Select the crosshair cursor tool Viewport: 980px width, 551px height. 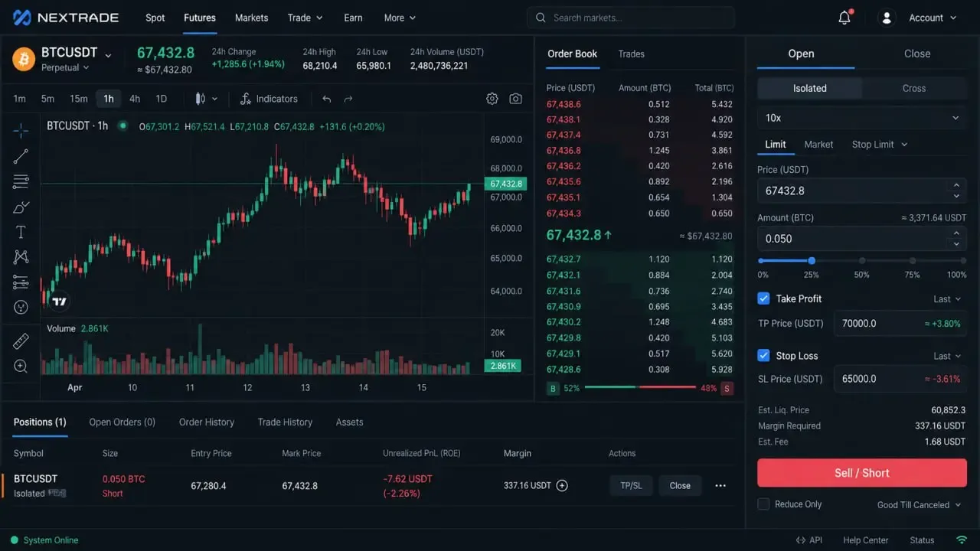point(21,130)
